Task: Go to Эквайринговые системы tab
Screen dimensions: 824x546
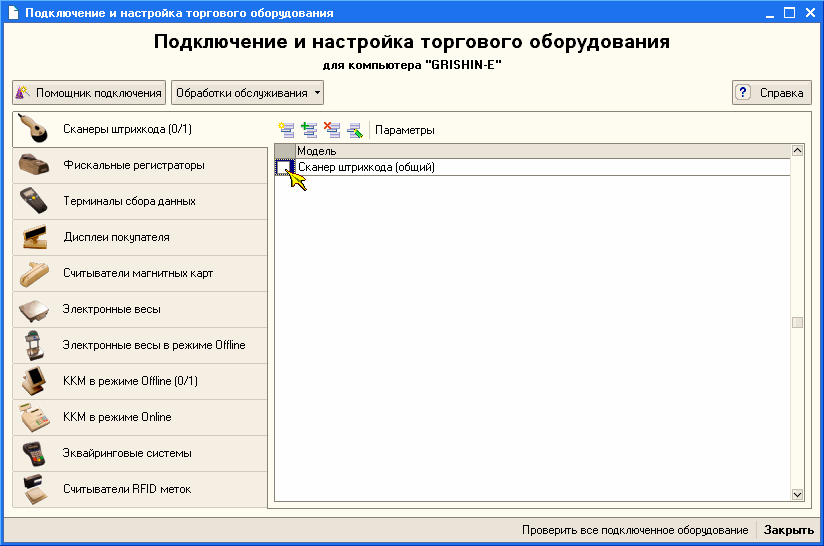Action: pyautogui.click(x=140, y=454)
